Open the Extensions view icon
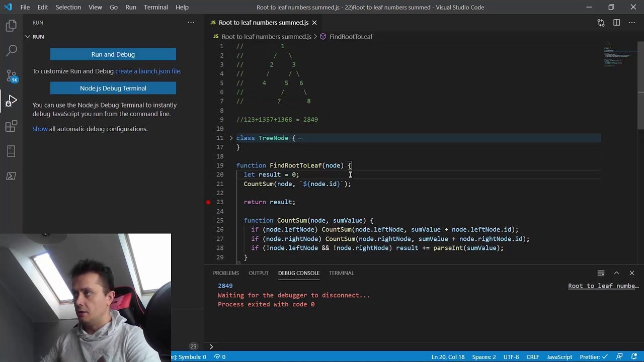This screenshot has height=362, width=644. (x=11, y=126)
